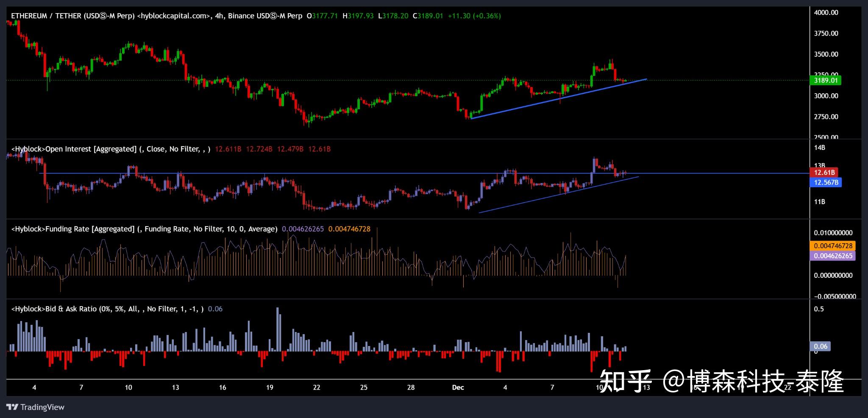Click the 0.06 Bid & Ask Ratio value
This screenshot has width=868, height=418.
pyautogui.click(x=216, y=309)
